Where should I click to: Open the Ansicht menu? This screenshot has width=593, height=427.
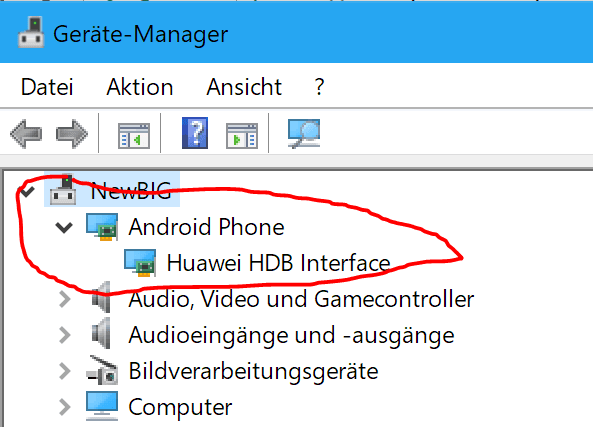(244, 87)
